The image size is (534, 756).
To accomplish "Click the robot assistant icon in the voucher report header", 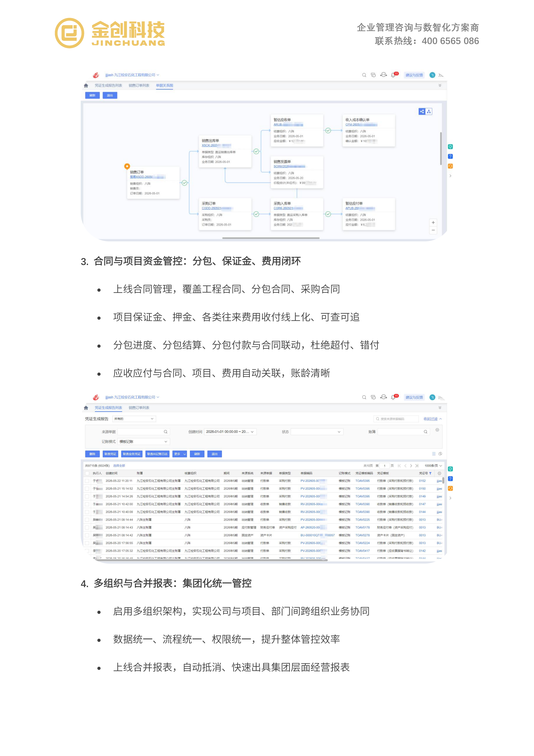I will point(383,397).
